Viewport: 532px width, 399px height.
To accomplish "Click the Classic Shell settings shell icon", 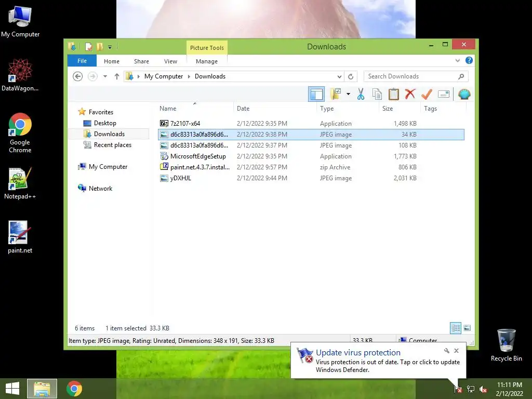I will pyautogui.click(x=464, y=94).
